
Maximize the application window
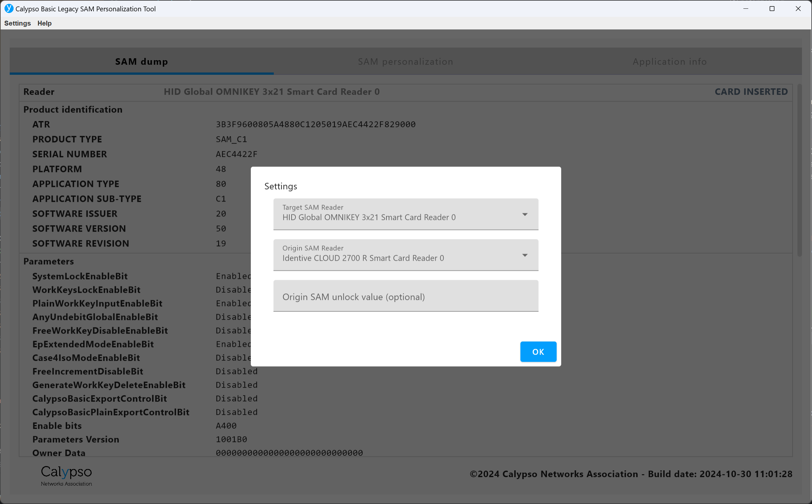772,9
